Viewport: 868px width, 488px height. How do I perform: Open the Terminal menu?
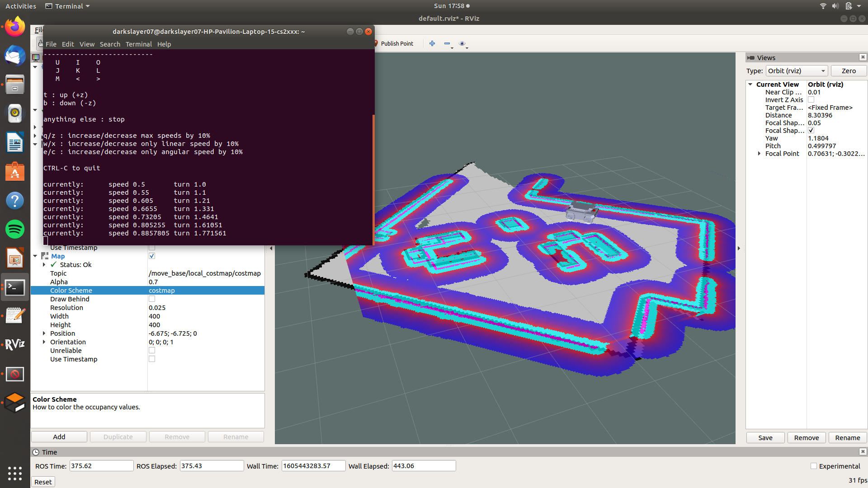[138, 44]
